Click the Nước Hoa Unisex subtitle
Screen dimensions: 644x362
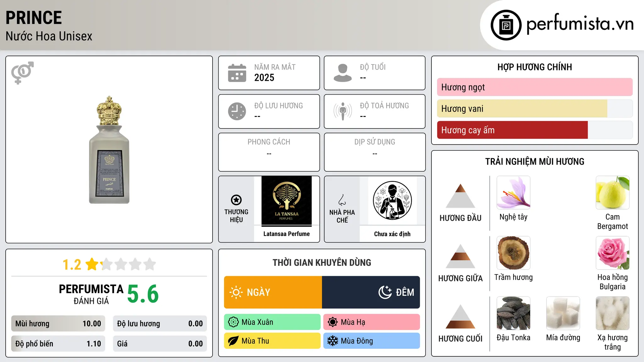49,36
